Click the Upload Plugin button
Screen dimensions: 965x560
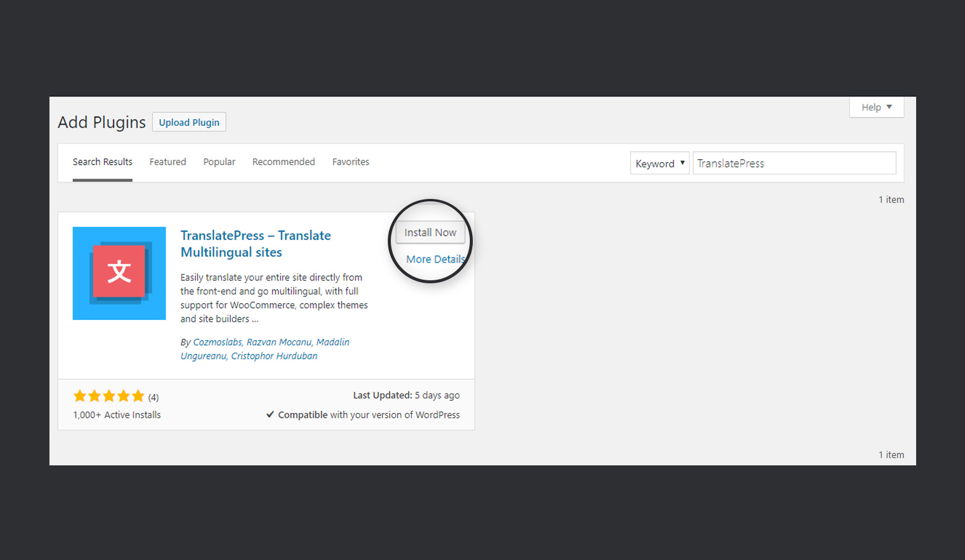(189, 122)
